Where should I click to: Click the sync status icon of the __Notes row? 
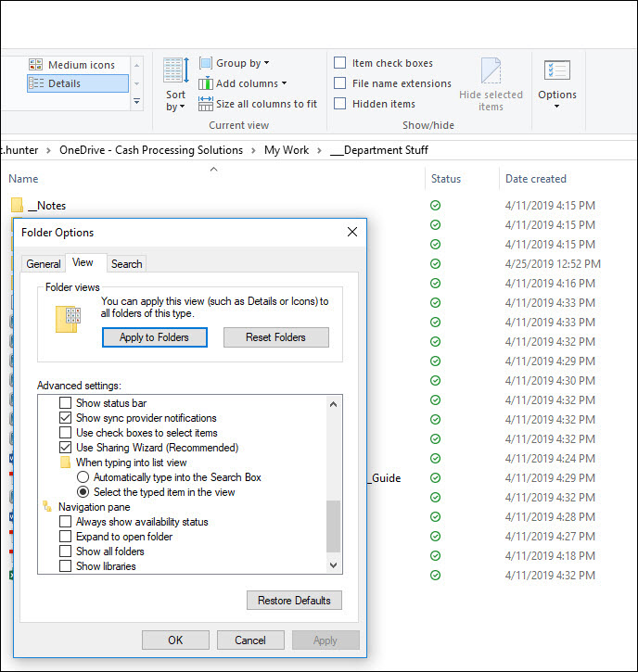click(x=435, y=206)
